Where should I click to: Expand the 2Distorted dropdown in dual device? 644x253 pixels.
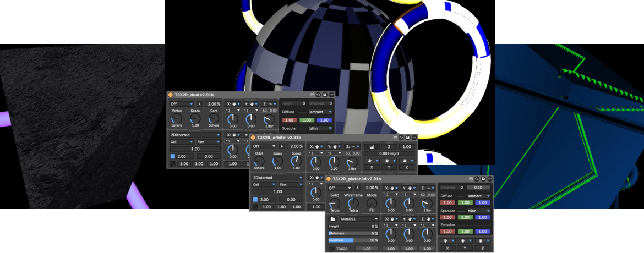(x=195, y=134)
